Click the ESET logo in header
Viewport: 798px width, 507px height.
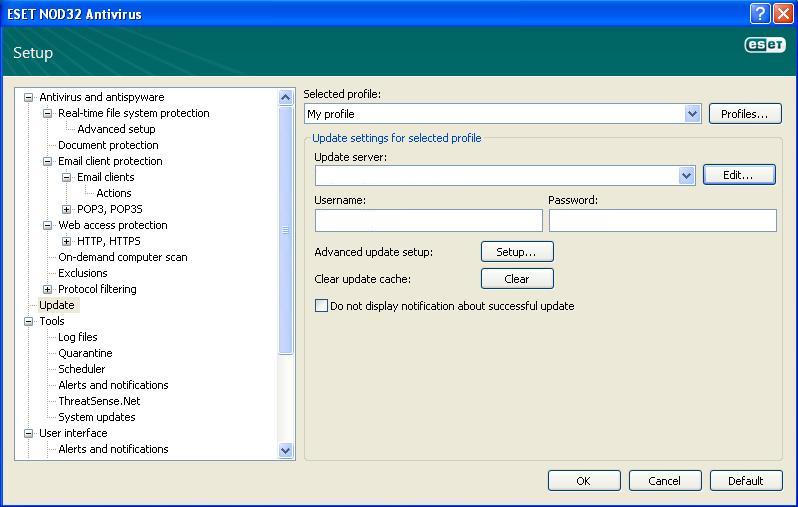[764, 45]
